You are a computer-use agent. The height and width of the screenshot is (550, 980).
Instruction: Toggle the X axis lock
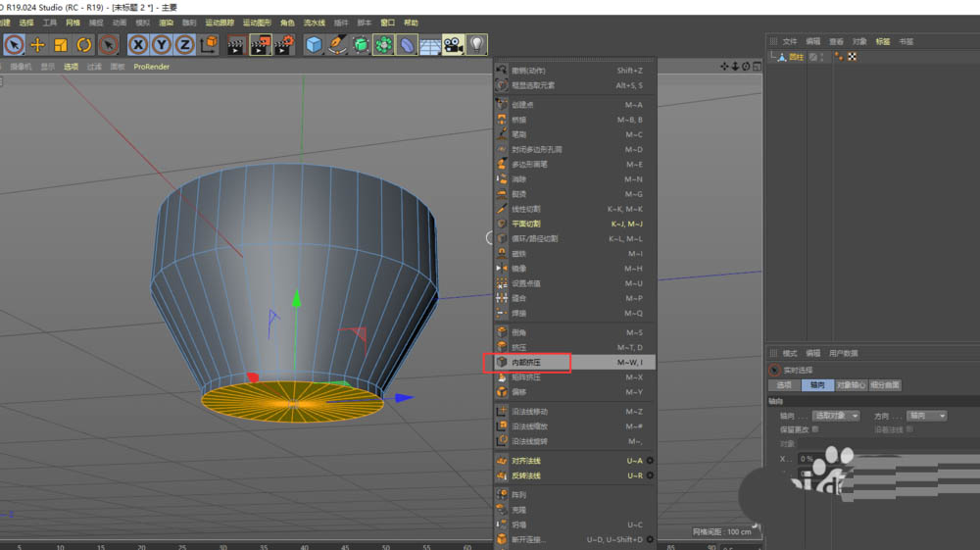(138, 44)
